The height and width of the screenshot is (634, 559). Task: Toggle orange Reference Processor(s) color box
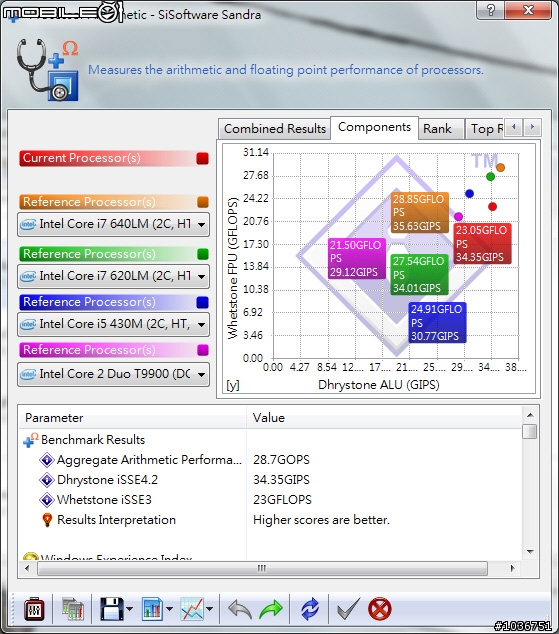click(203, 202)
